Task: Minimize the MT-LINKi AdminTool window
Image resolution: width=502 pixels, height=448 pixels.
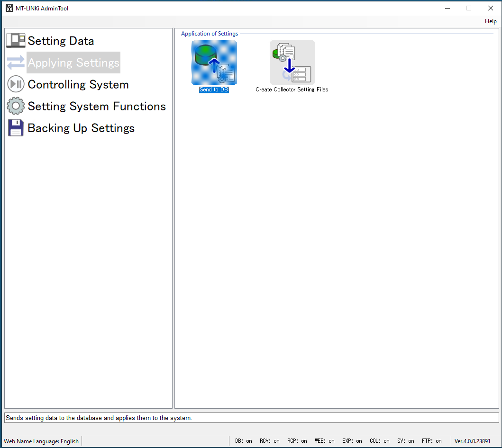Action: tap(447, 9)
